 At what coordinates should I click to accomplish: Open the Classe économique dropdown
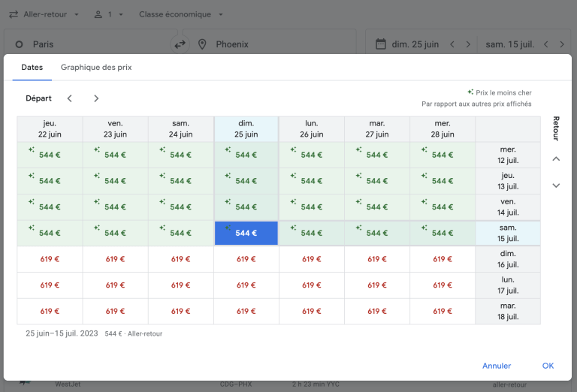180,14
